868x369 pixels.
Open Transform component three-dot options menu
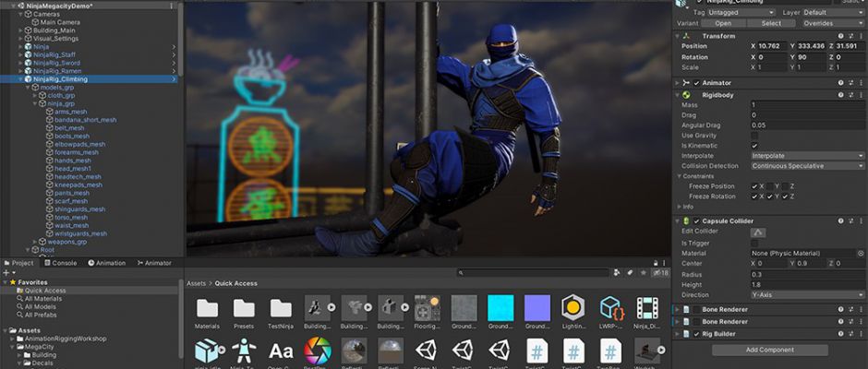coord(860,35)
